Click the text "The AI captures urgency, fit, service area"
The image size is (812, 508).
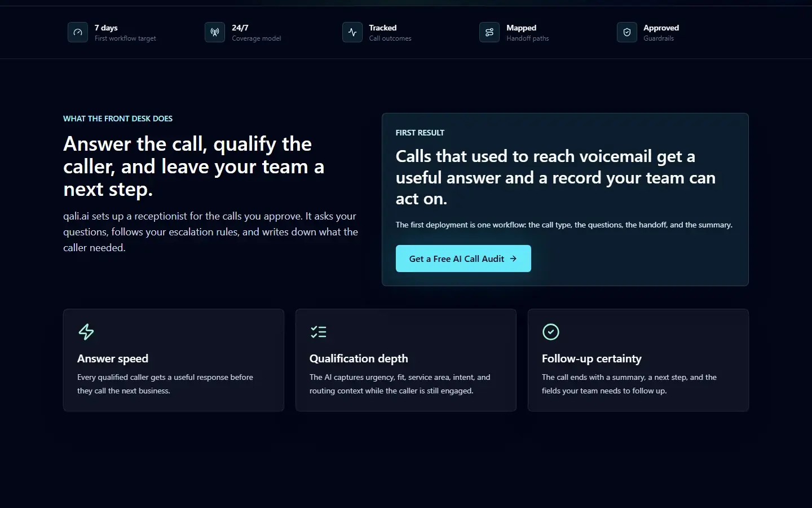[x=400, y=384]
